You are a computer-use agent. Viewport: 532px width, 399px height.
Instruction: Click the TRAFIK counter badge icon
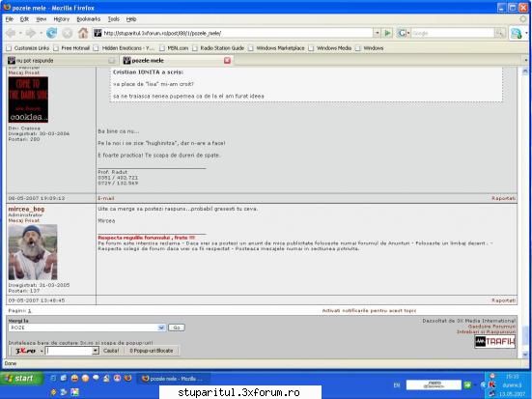click(494, 341)
